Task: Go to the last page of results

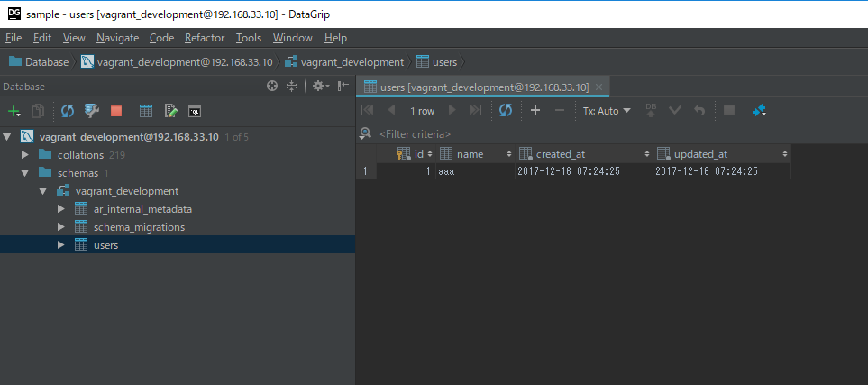Action: tap(476, 110)
